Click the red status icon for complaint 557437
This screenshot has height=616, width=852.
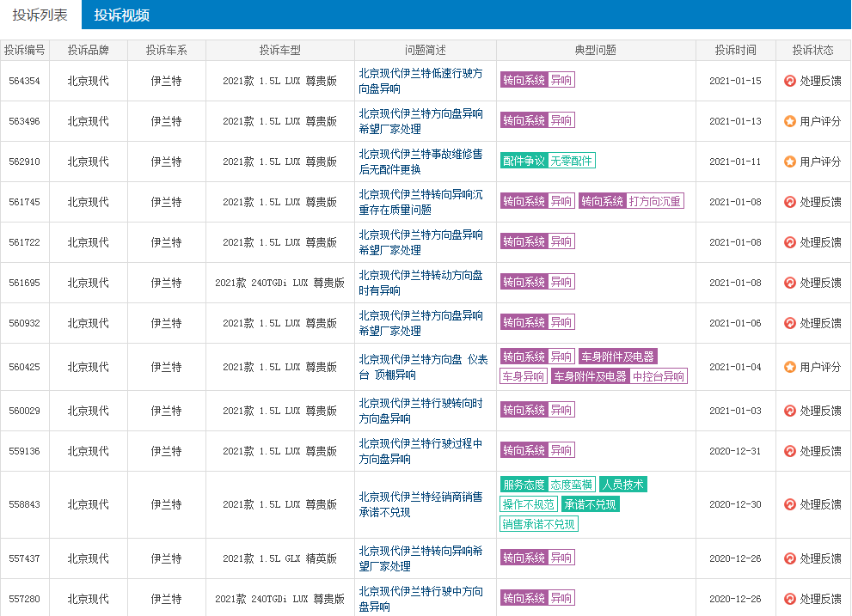click(790, 558)
